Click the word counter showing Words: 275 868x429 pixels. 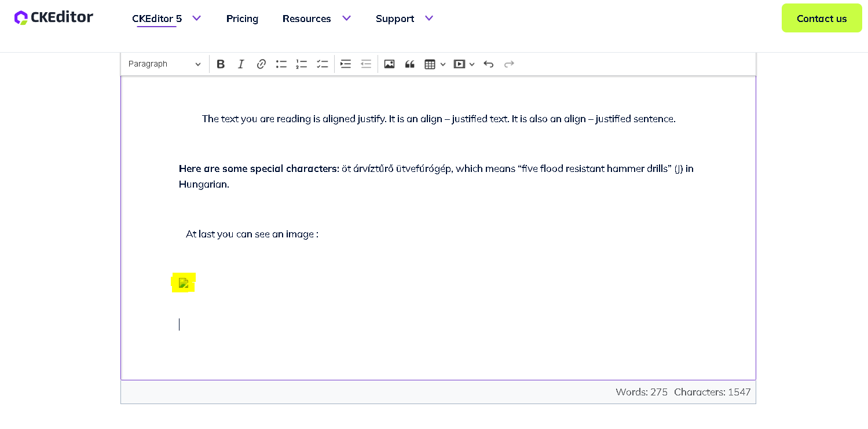pyautogui.click(x=642, y=392)
